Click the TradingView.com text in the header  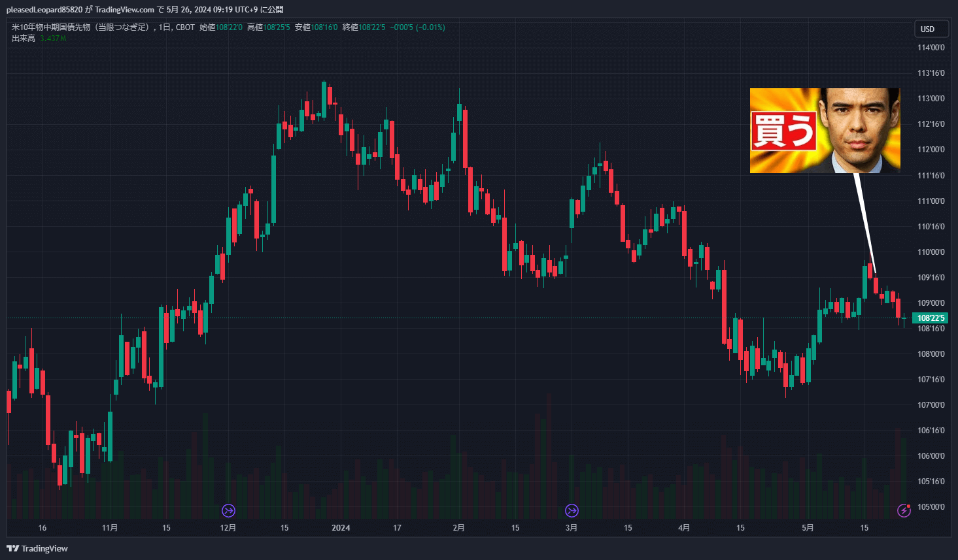point(124,10)
